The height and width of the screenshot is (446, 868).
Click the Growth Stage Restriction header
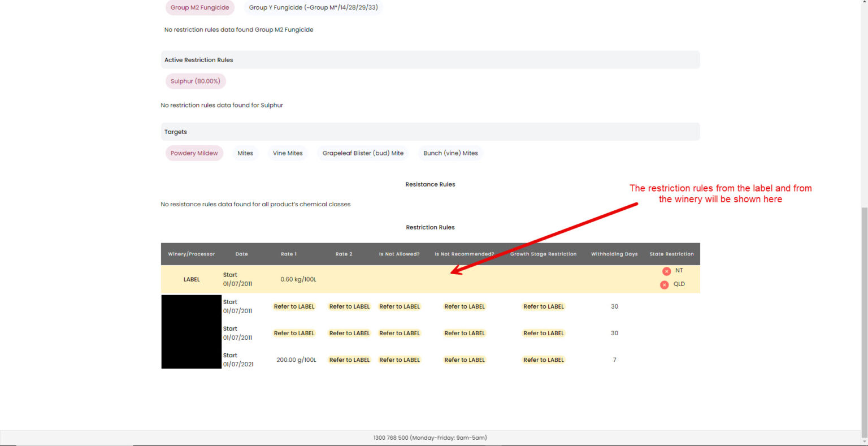pyautogui.click(x=544, y=254)
